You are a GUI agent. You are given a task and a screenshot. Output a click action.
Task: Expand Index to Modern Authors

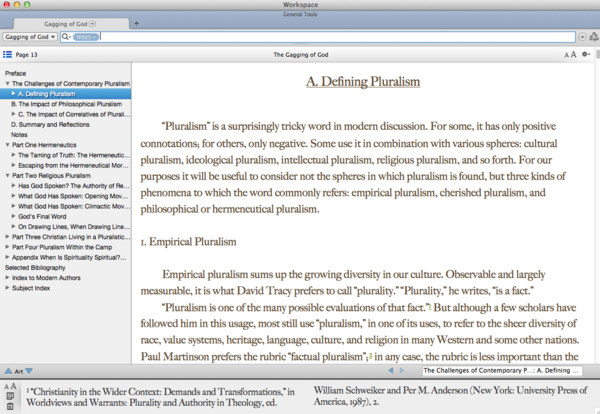coord(7,277)
